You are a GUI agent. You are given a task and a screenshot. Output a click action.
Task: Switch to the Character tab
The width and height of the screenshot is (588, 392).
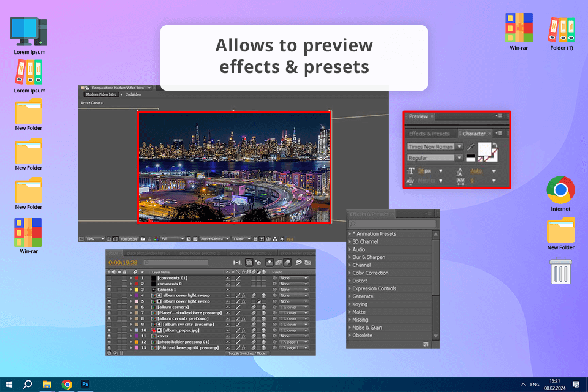coord(473,134)
